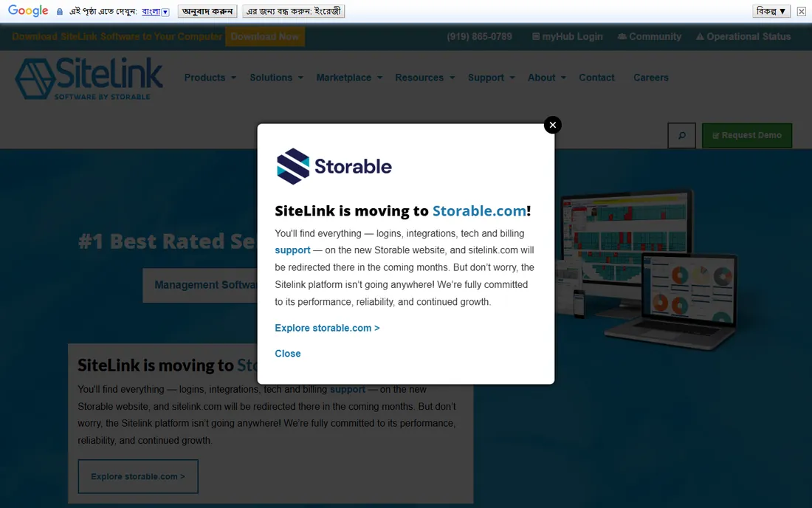812x508 pixels.
Task: Click the background Explore storable.com > button
Action: pyautogui.click(x=138, y=476)
